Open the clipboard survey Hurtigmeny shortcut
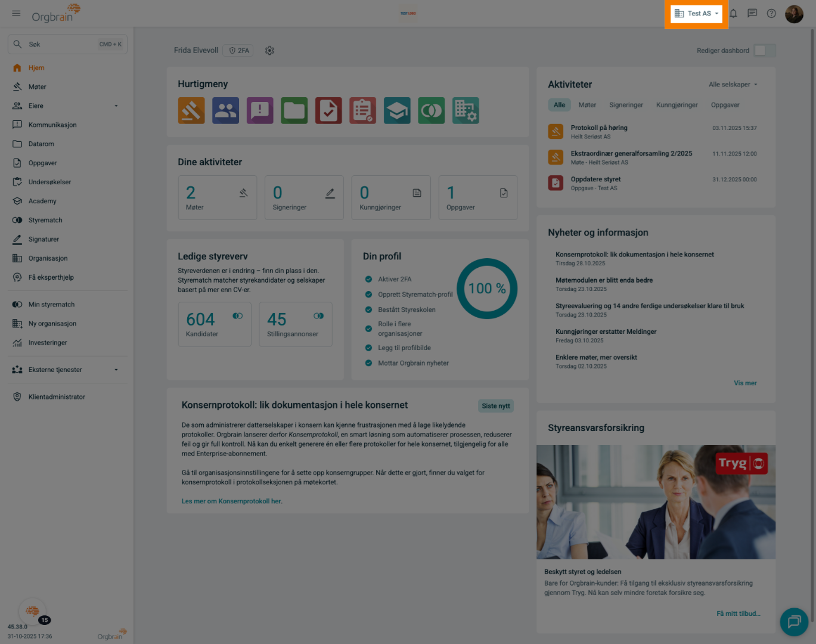This screenshot has height=644, width=816. (363, 110)
